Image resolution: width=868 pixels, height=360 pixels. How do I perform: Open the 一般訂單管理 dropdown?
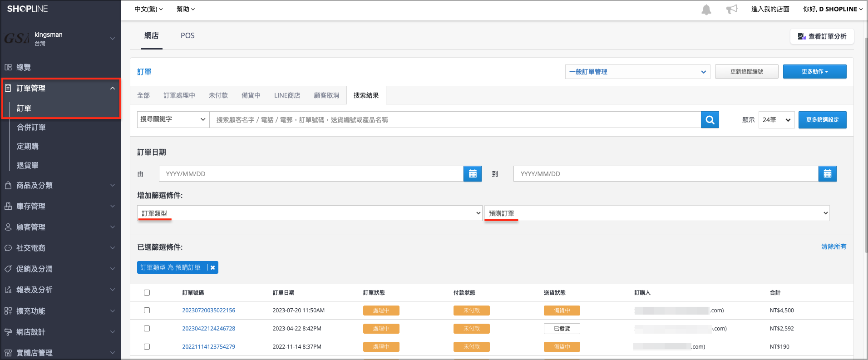pos(638,72)
